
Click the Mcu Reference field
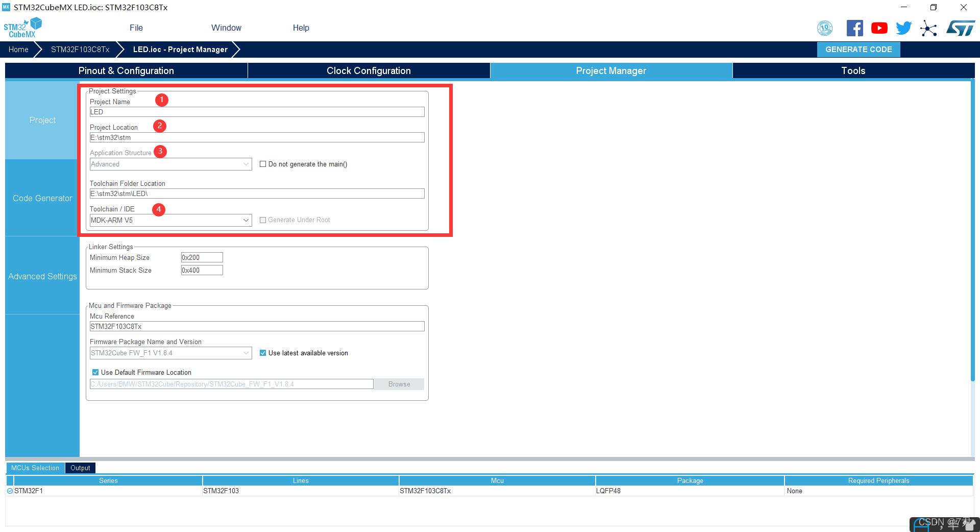click(x=257, y=326)
